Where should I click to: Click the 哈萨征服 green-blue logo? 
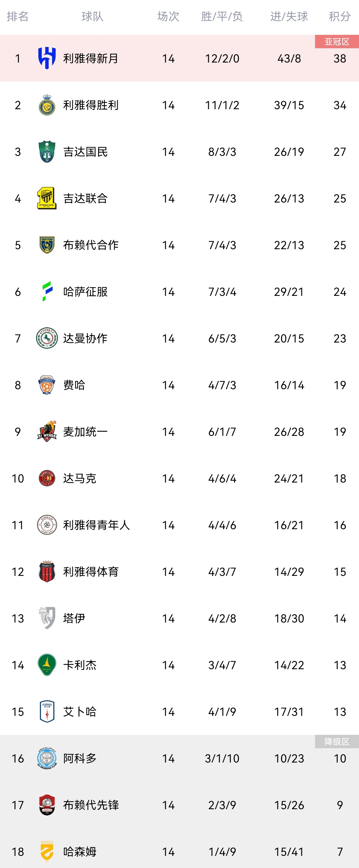(x=47, y=292)
